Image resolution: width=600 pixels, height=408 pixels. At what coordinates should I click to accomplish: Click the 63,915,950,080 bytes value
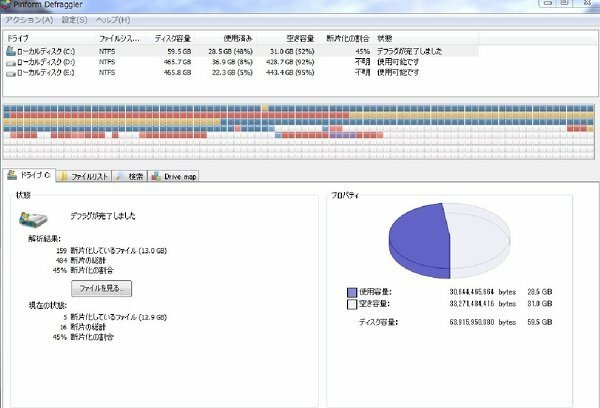click(x=471, y=322)
